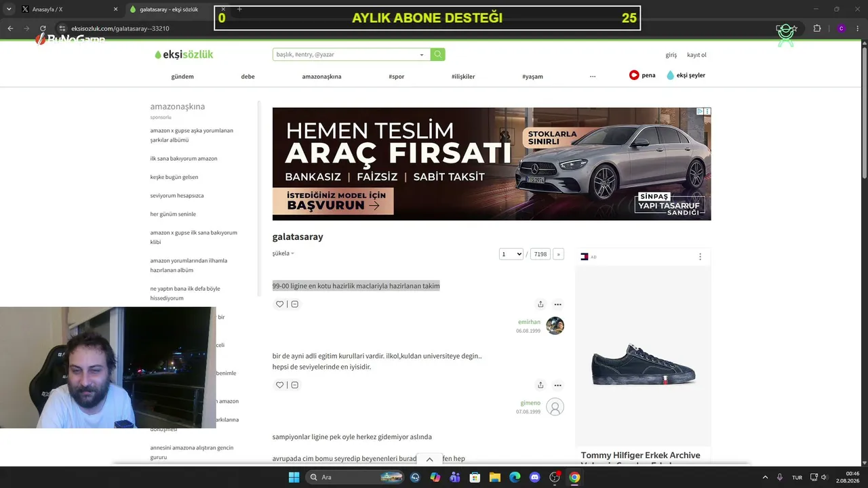Click the AdChoices icon on the car banner
868x488 pixels.
(x=701, y=111)
